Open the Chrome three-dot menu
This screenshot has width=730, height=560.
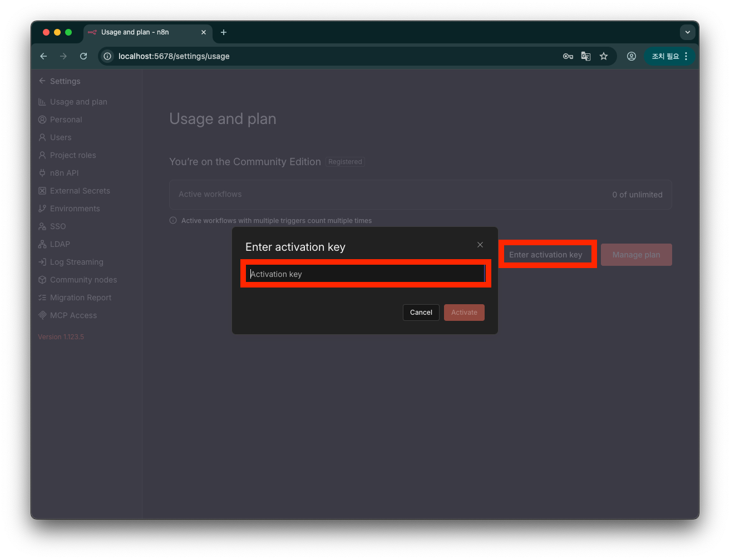[686, 56]
